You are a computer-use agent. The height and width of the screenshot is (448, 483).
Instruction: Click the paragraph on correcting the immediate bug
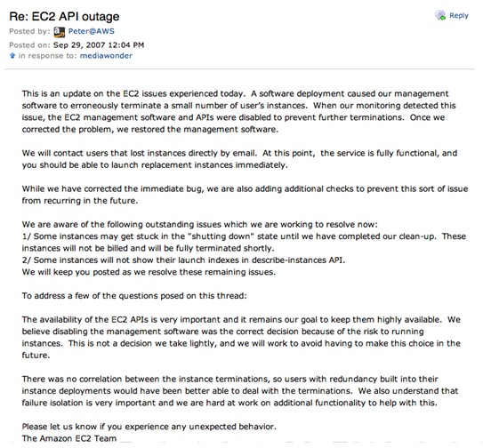click(245, 195)
